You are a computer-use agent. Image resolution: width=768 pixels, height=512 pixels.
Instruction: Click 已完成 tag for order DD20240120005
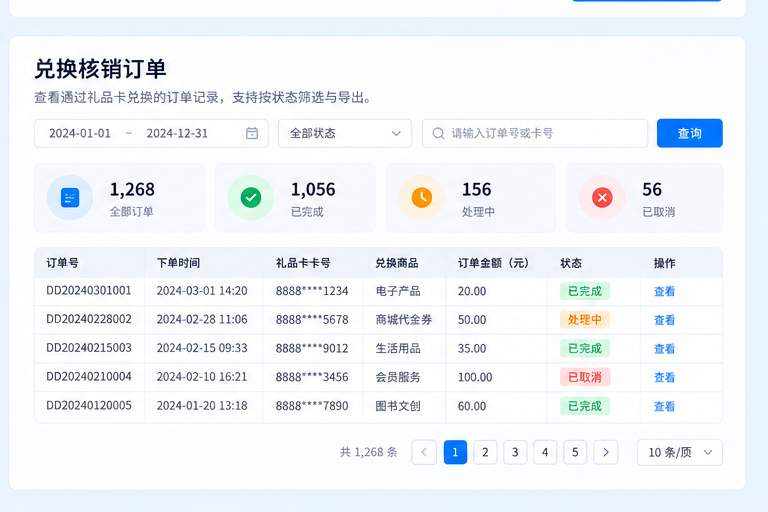(x=585, y=406)
